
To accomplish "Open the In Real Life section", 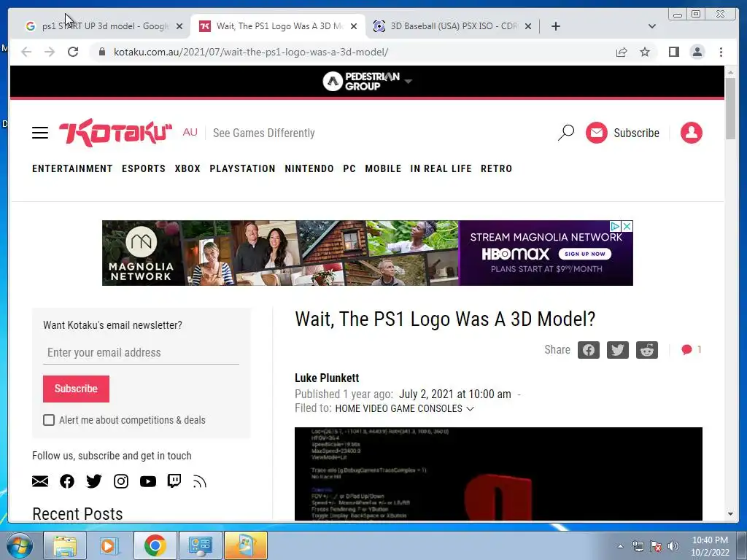I will tap(441, 168).
